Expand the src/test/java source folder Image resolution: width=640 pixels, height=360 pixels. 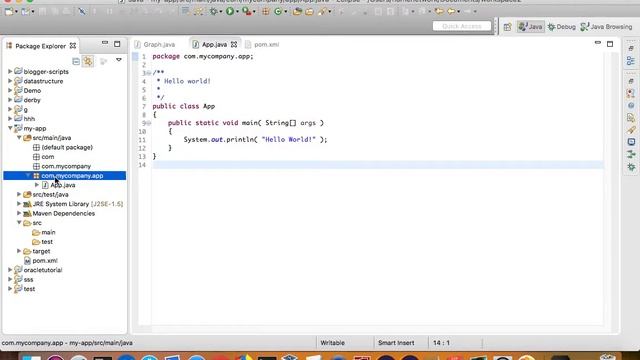click(19, 194)
